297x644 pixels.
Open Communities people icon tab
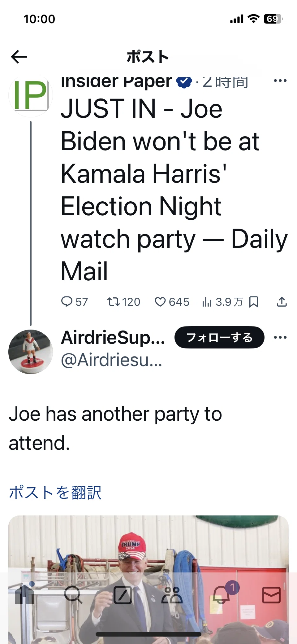[x=172, y=595]
